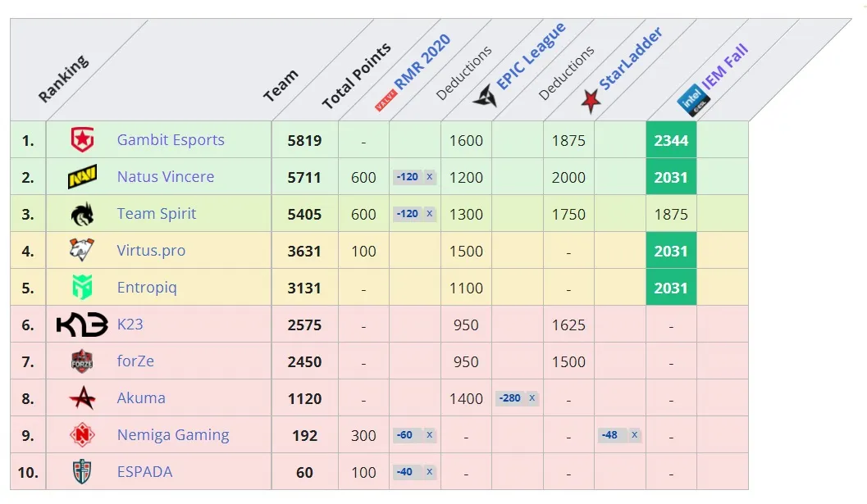Open the StarLadder header link

pyautogui.click(x=631, y=58)
